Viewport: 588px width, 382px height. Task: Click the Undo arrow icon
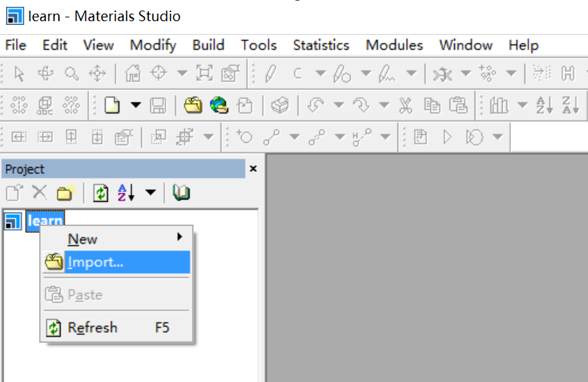point(316,105)
